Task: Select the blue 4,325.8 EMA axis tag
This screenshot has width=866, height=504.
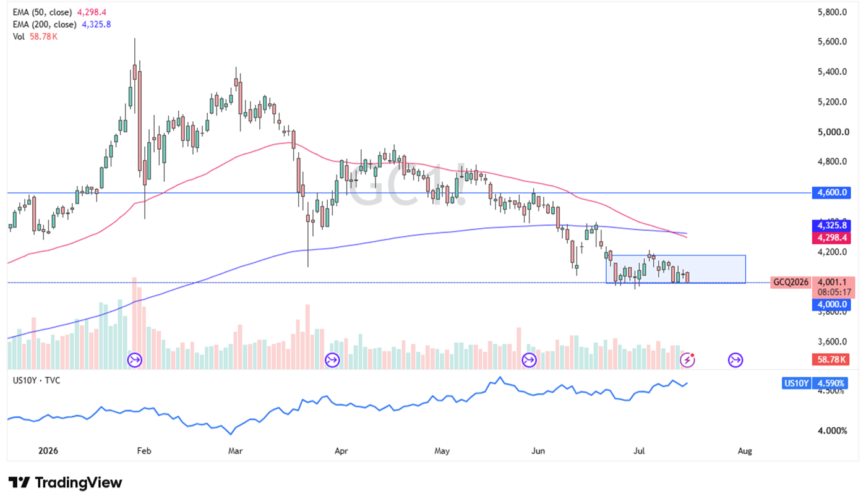Action: (832, 226)
